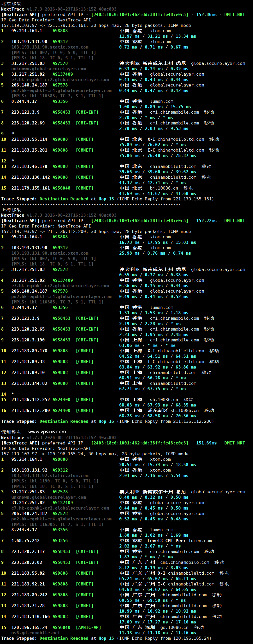The height and width of the screenshot is (644, 253).
Task: Select hop IP '223.120.22.65'
Action: click(28, 329)
